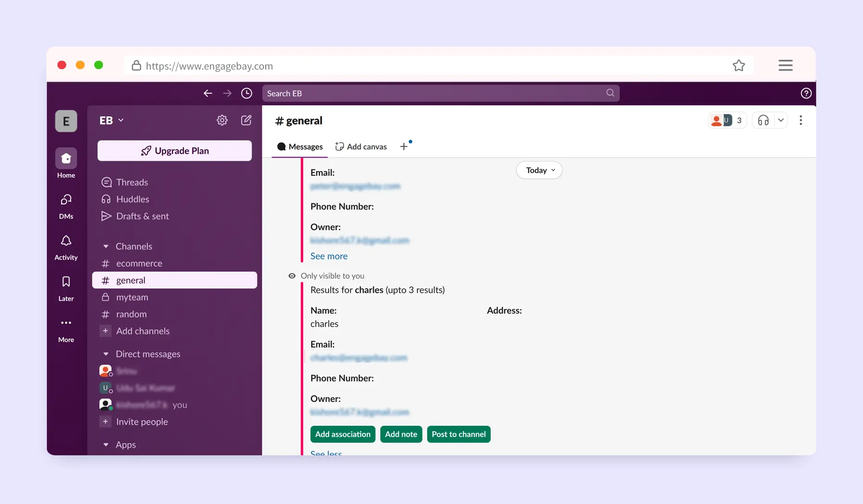The height and width of the screenshot is (504, 863).
Task: Click the compose new message icon
Action: tap(246, 121)
